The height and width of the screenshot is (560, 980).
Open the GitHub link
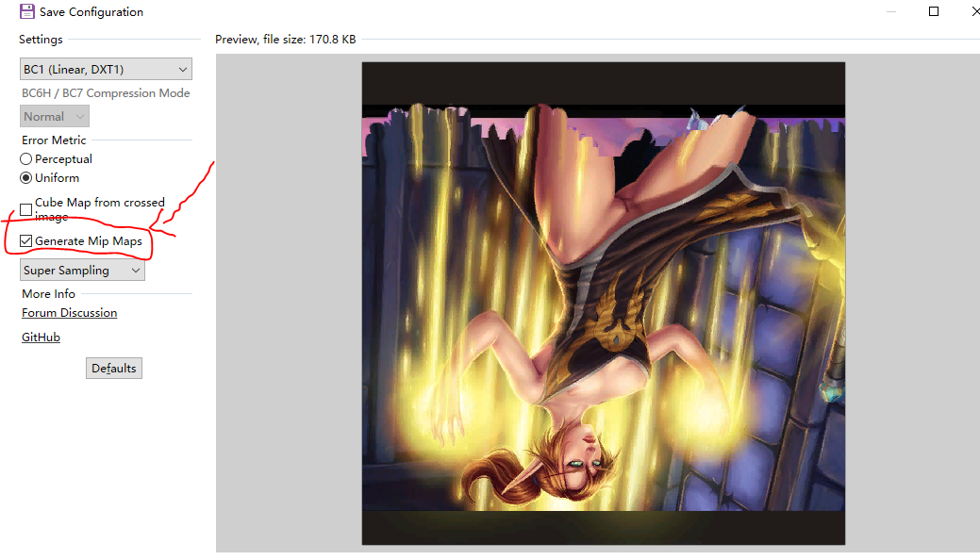coord(41,338)
